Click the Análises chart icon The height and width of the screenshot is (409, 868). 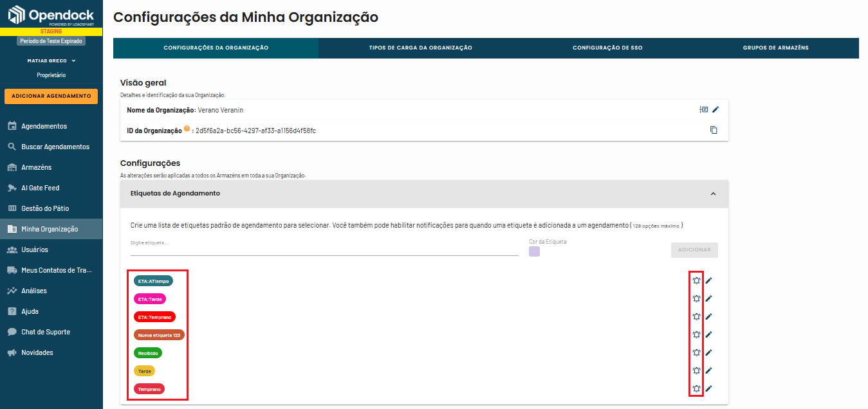click(x=12, y=291)
